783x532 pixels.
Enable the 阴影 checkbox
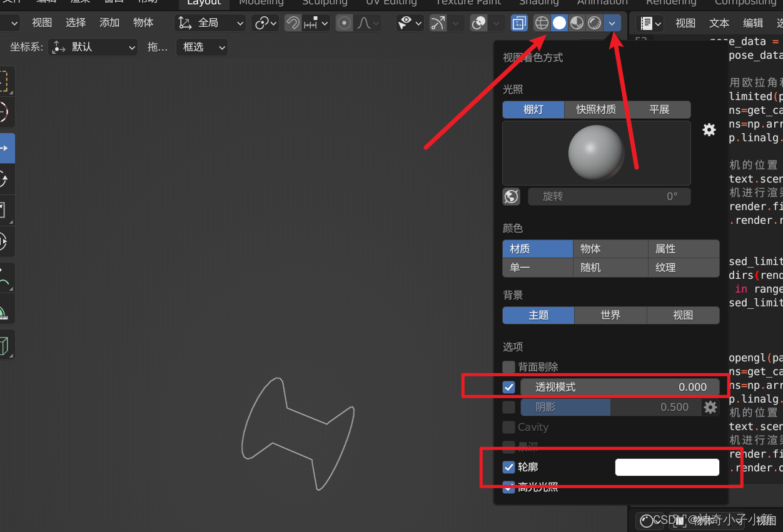tap(508, 407)
